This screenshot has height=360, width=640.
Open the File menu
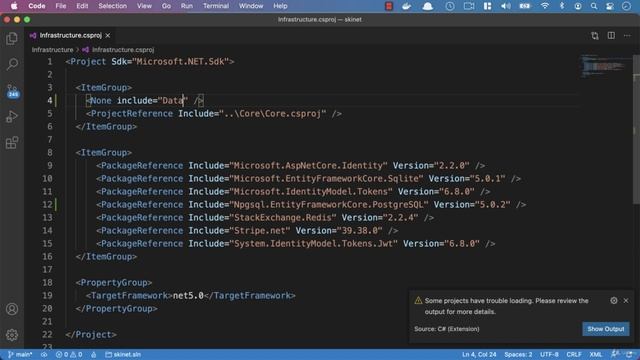click(61, 6)
